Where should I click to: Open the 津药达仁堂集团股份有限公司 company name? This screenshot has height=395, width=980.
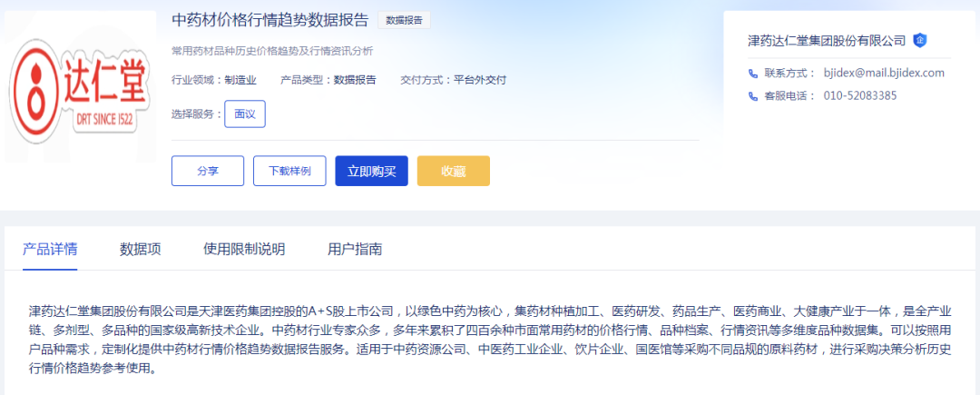tap(827, 40)
